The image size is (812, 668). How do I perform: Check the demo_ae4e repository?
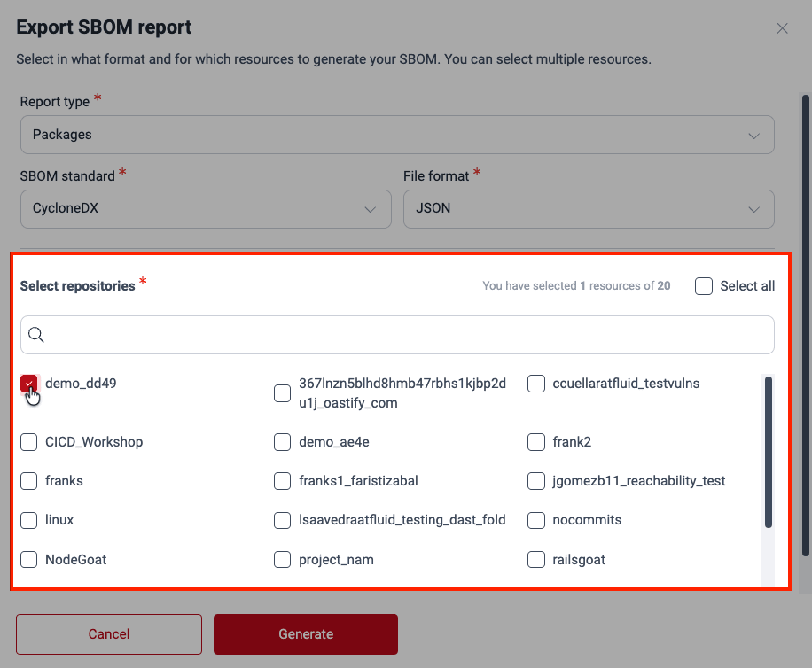282,441
